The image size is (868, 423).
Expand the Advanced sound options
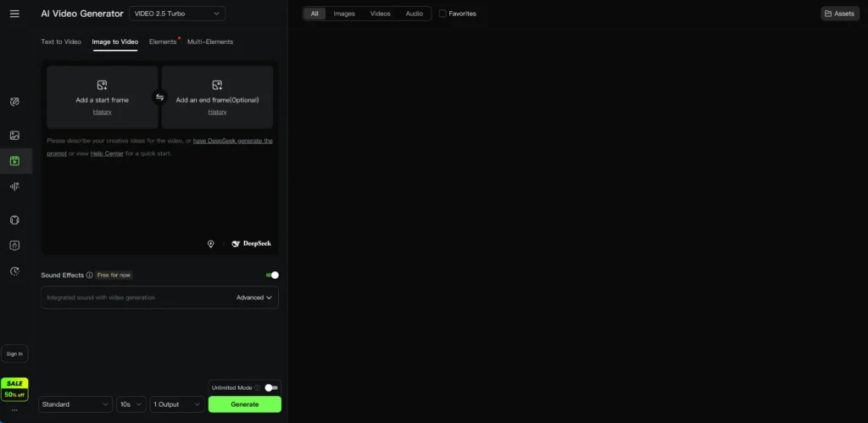[x=254, y=298]
